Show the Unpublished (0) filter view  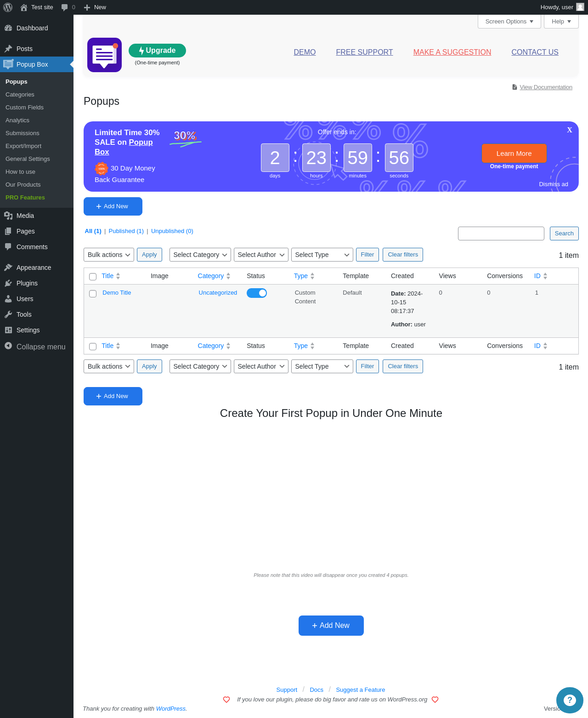pos(172,231)
